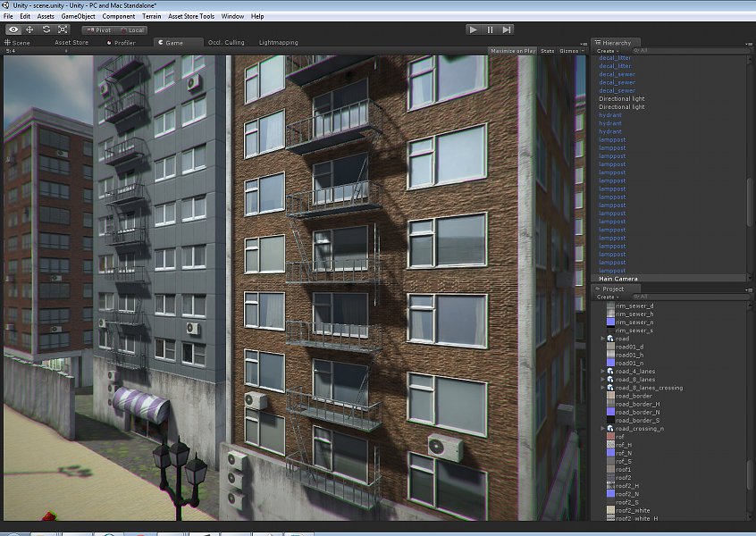Click the road_crossing_n model icon
The height and width of the screenshot is (536, 756).
tap(610, 429)
